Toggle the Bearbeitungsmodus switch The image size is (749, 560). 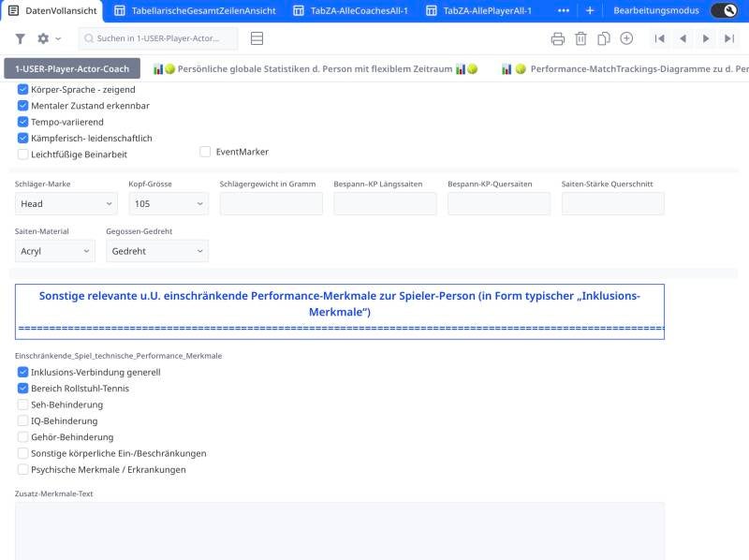coord(724,10)
